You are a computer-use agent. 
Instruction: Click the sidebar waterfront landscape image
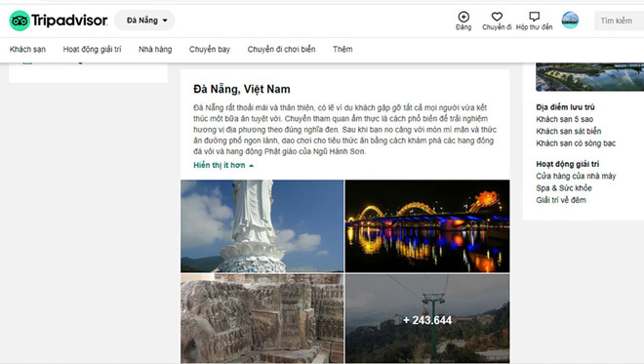coord(589,77)
